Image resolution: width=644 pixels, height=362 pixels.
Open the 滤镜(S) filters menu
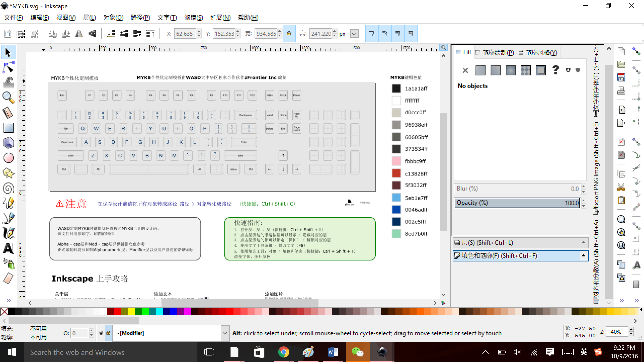pos(193,17)
